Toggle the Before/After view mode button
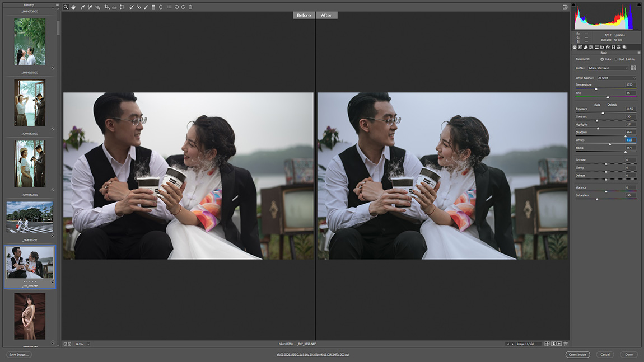Image resolution: width=644 pixels, height=362 pixels. [x=548, y=344]
